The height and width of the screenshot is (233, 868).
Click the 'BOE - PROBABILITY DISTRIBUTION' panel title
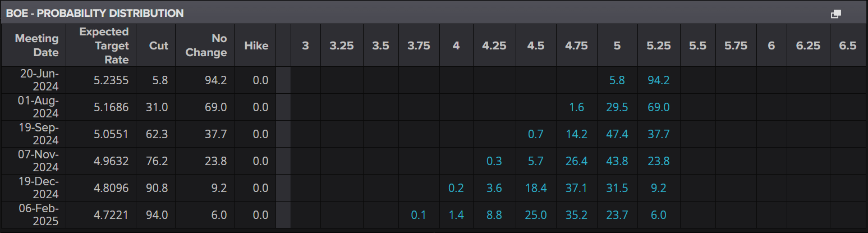click(x=95, y=13)
